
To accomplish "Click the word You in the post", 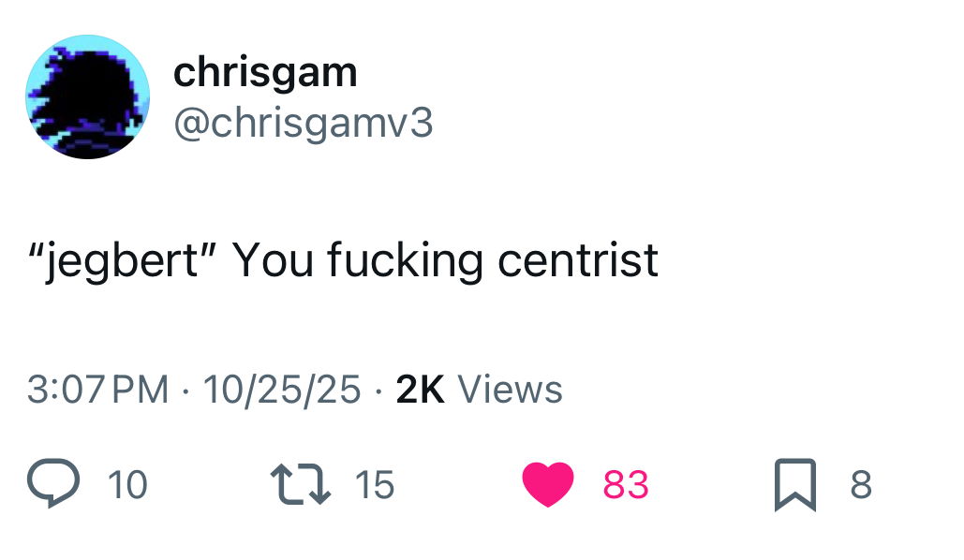I will click(x=273, y=260).
